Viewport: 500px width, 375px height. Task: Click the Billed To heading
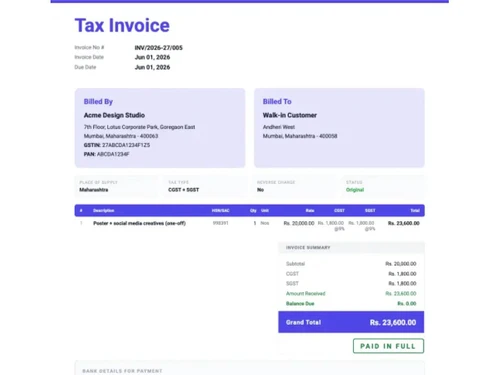coord(277,102)
